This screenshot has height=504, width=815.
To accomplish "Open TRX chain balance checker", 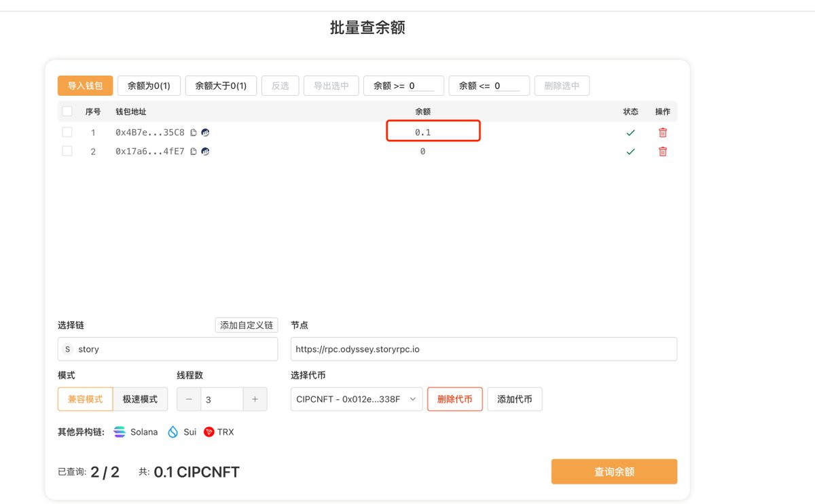I will click(x=219, y=432).
